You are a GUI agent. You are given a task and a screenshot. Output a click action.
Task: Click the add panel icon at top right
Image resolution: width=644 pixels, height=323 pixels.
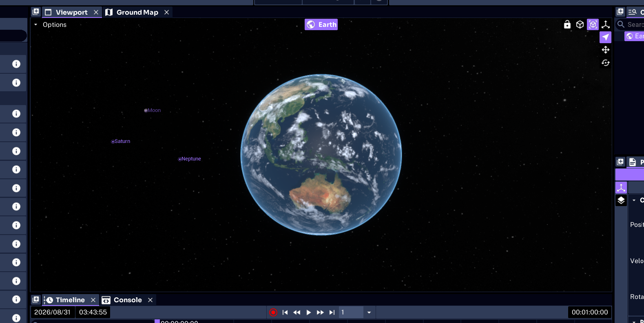coord(620,12)
